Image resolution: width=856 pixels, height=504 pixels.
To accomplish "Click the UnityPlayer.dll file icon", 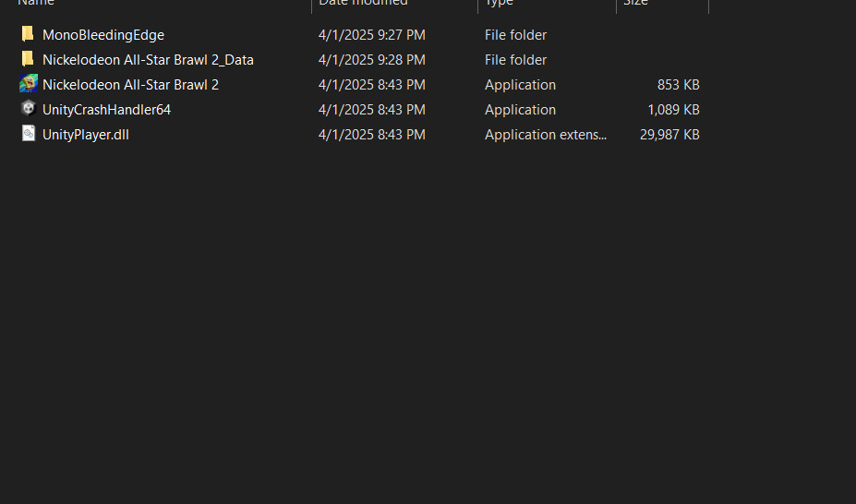I will [28, 134].
